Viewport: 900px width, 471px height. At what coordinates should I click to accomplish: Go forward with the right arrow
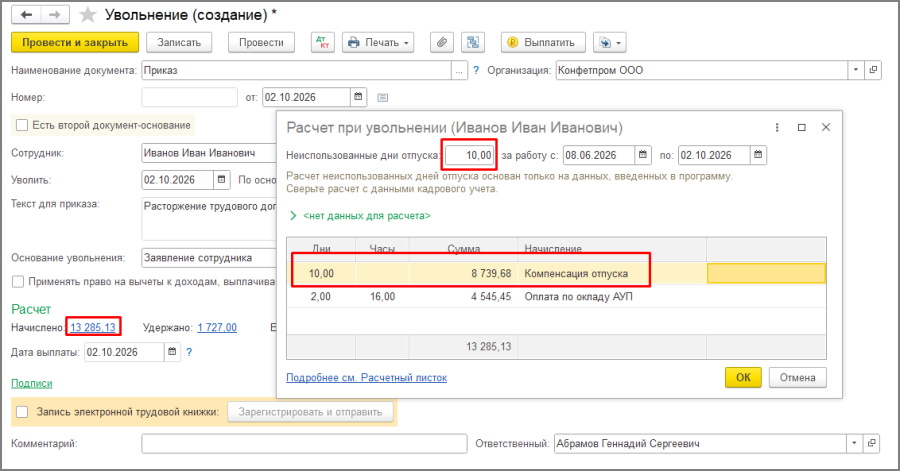point(55,15)
